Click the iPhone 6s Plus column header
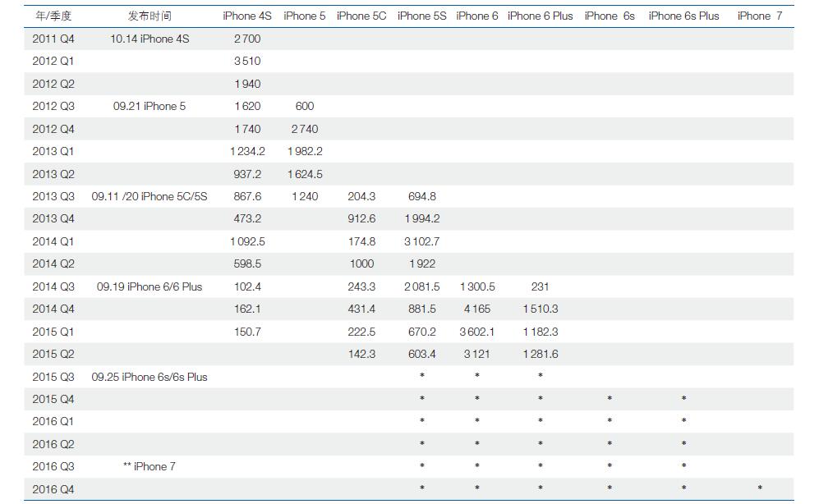 tap(683, 16)
